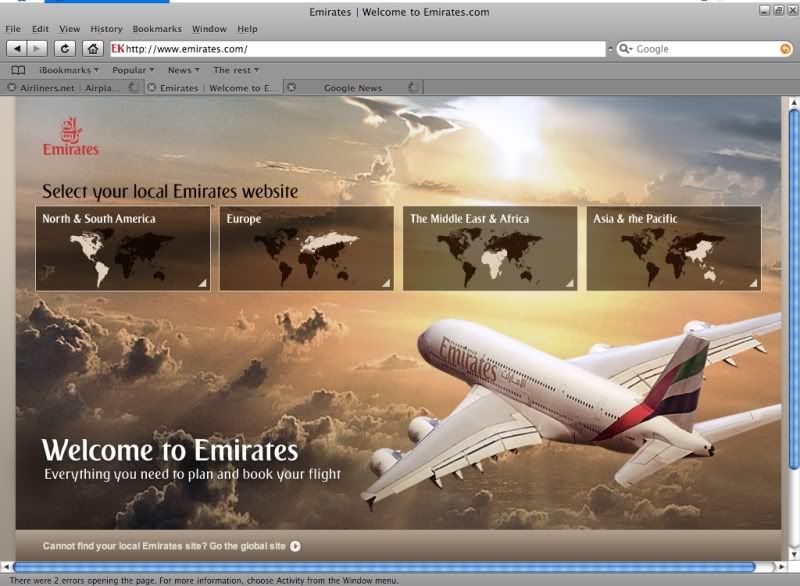
Task: Open the View menu
Action: 69,29
